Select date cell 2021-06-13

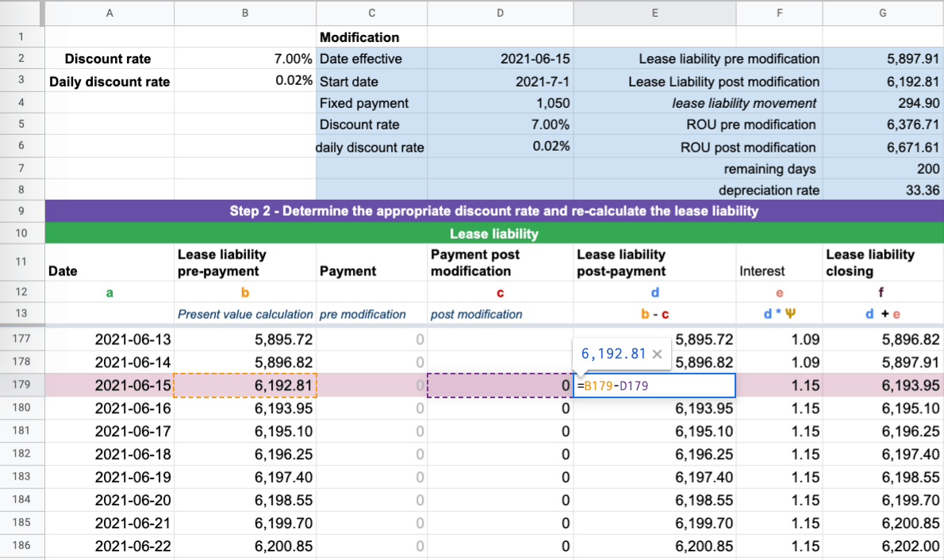109,339
